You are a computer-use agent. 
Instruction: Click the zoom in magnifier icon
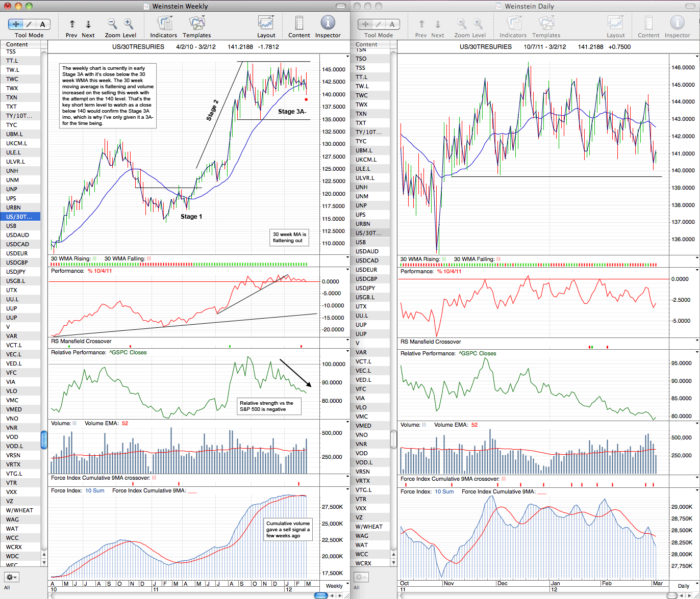pyautogui.click(x=129, y=23)
